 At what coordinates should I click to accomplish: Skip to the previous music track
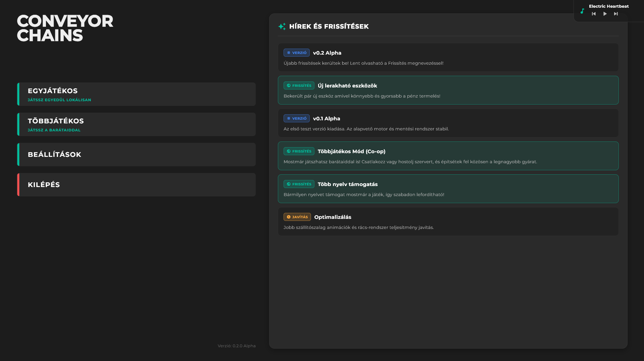[594, 14]
